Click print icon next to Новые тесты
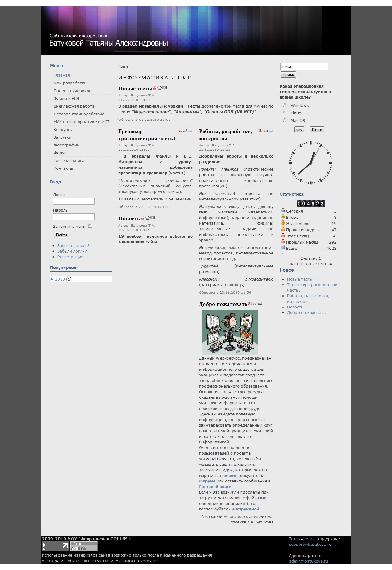Viewport: 392px width, 570px height. pyautogui.click(x=160, y=88)
